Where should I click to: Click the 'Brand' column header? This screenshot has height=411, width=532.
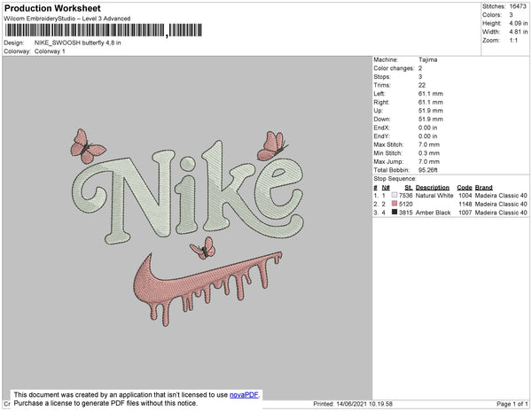pyautogui.click(x=483, y=188)
